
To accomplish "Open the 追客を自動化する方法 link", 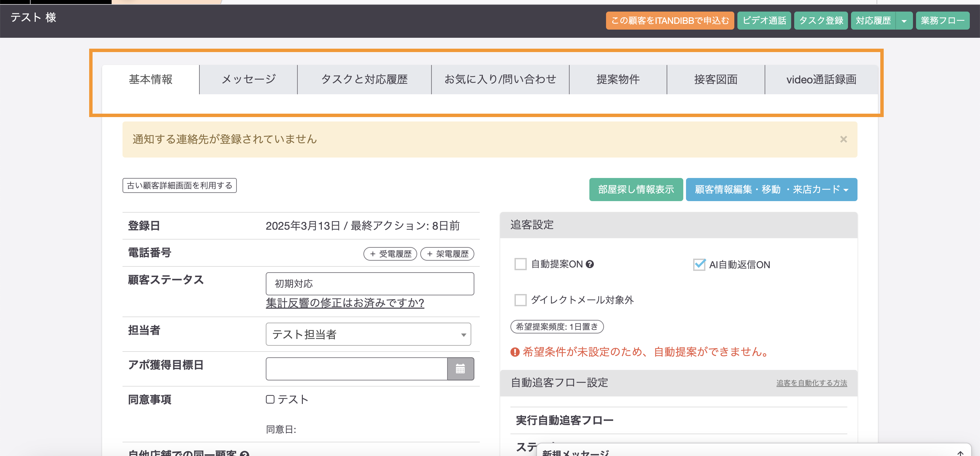I will (812, 383).
